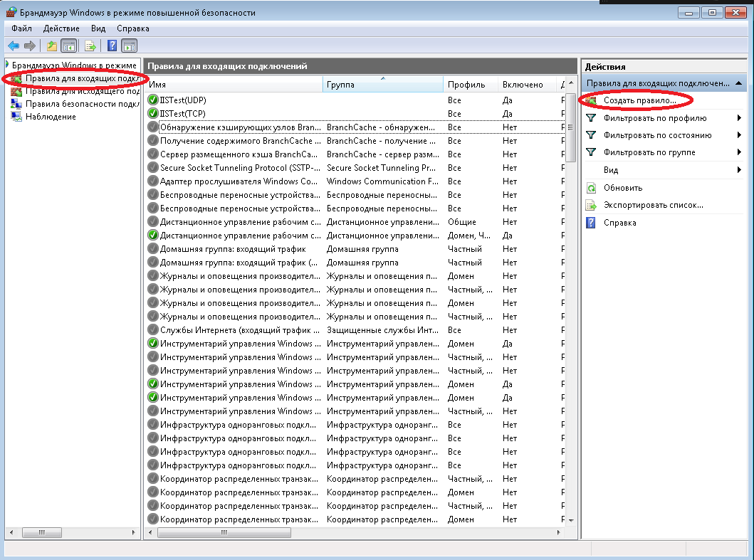Click grey icon of Адаптер прослушивателя Windows rule

[153, 181]
